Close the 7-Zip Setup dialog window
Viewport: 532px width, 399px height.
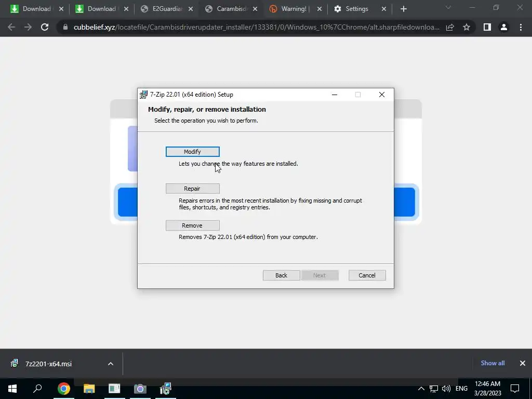[x=382, y=95]
